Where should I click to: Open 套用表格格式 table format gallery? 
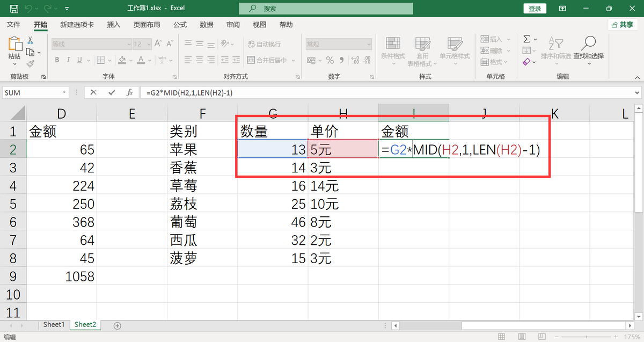[422, 51]
